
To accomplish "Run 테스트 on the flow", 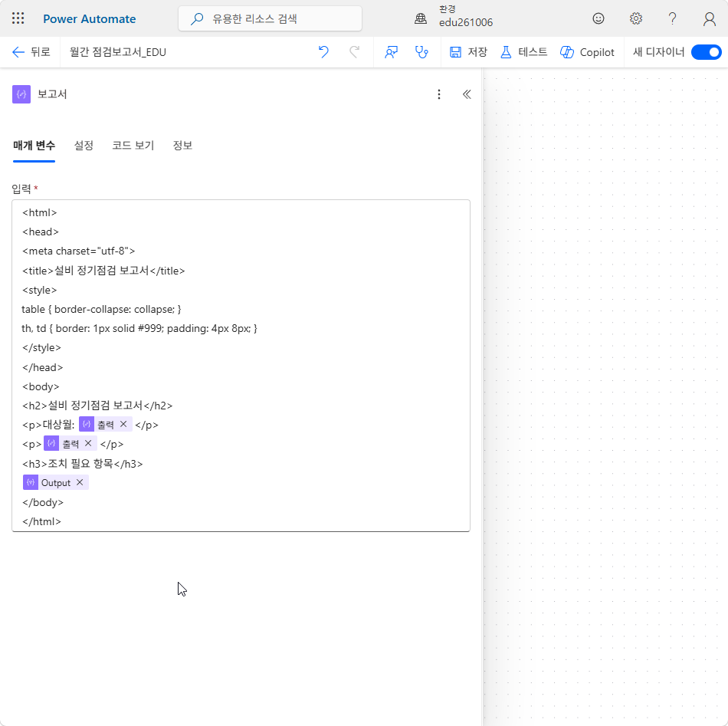I will click(523, 52).
